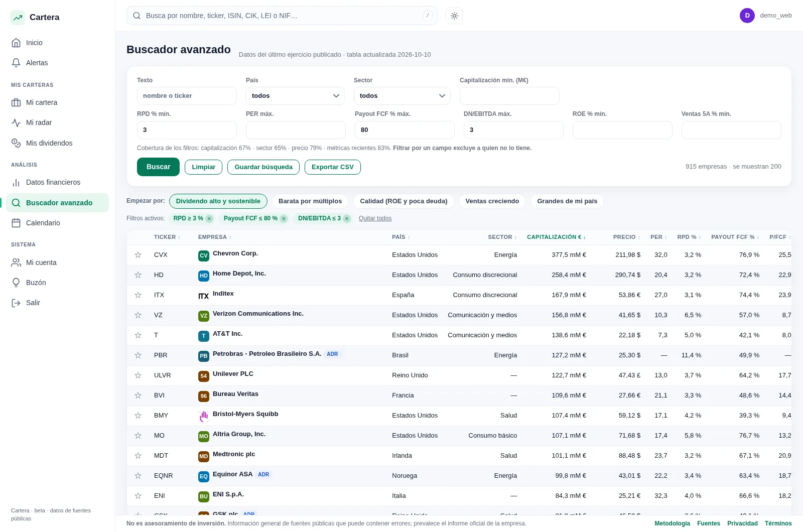Open Mi radar in sidebar
Viewport: 803px width, 532px height.
(x=57, y=122)
